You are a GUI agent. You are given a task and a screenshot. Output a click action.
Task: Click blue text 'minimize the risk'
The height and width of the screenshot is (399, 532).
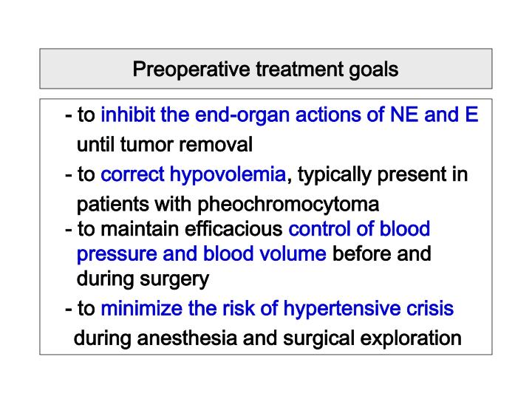(177, 308)
